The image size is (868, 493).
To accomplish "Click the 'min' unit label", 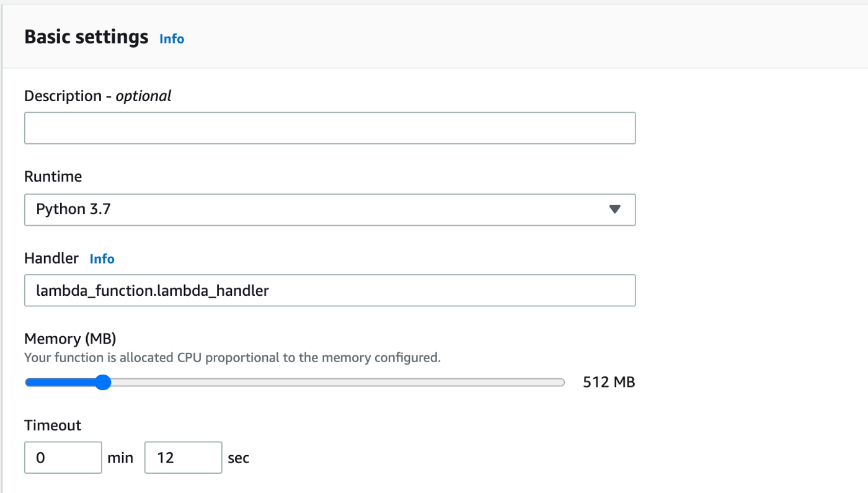I will pyautogui.click(x=120, y=458).
